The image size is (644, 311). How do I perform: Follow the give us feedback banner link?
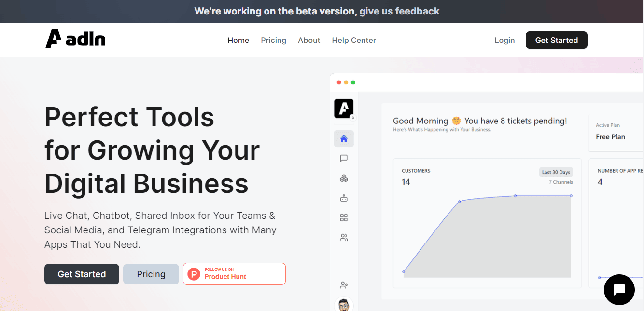tap(399, 11)
